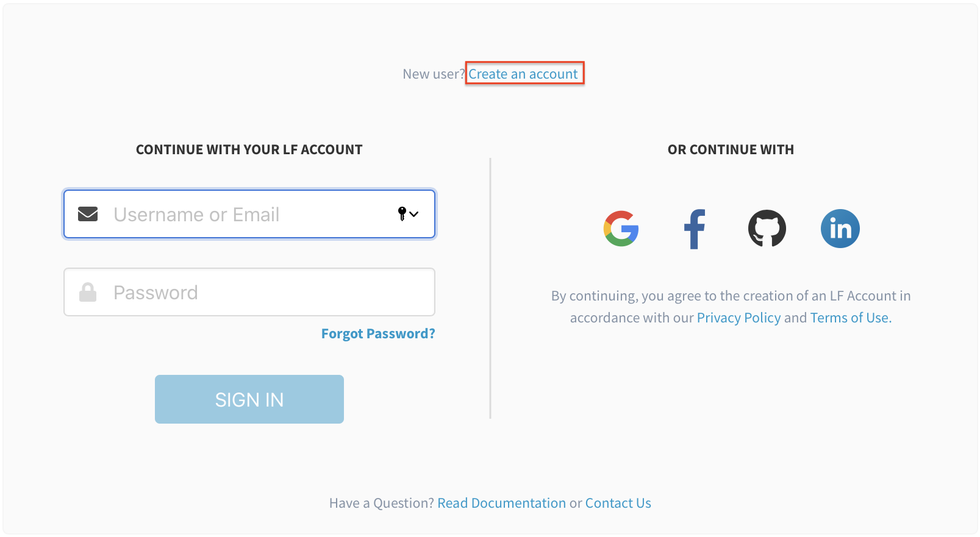This screenshot has width=980, height=537.
Task: Open the Terms of Use
Action: (849, 317)
